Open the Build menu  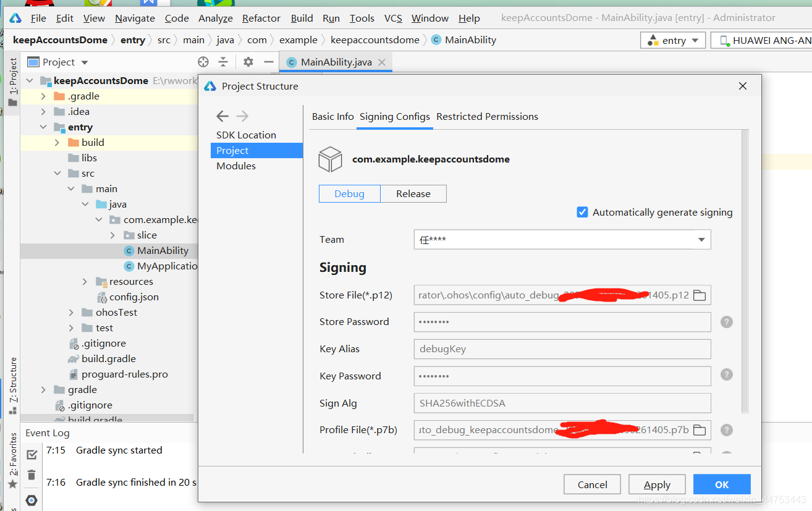point(302,18)
